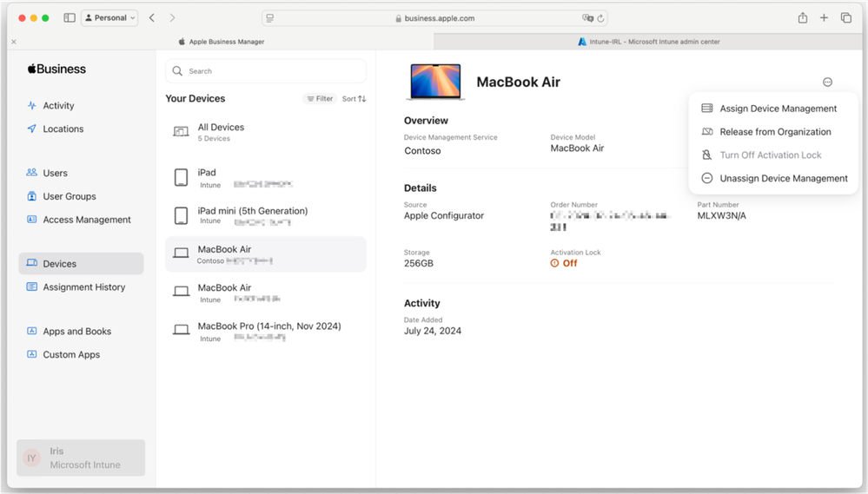Close the Apple Business Manager tab
The width and height of the screenshot is (868, 494).
(14, 42)
